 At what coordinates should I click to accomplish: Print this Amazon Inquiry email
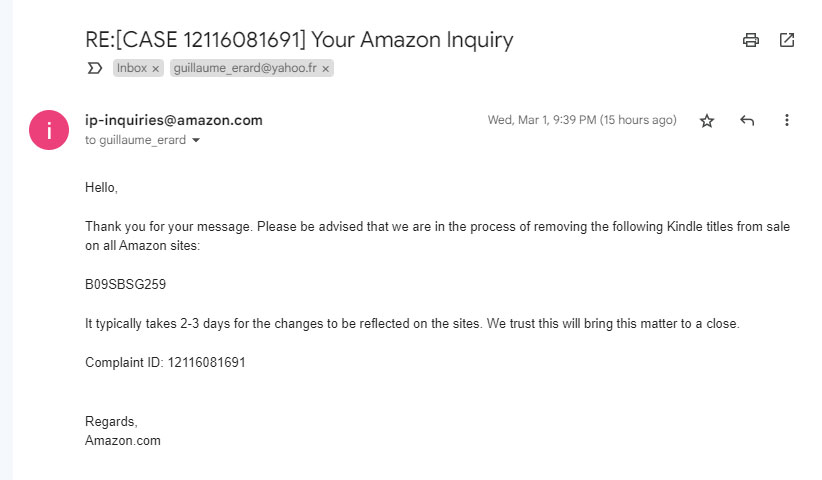(751, 40)
